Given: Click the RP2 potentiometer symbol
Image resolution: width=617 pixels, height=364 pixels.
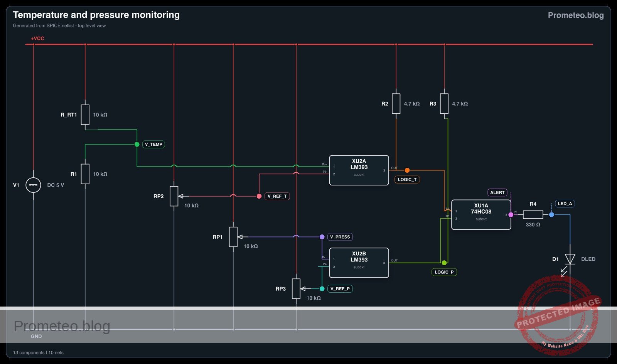Looking at the screenshot, I should pyautogui.click(x=174, y=196).
